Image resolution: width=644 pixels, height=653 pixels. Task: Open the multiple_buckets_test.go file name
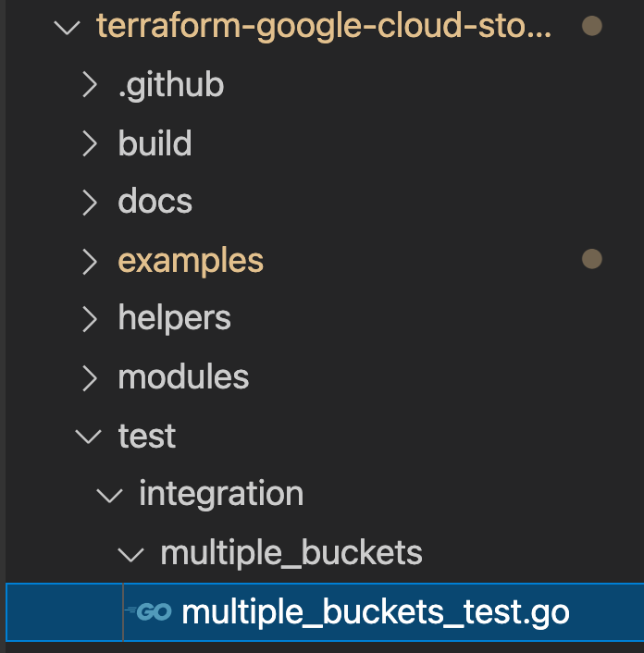tap(376, 611)
